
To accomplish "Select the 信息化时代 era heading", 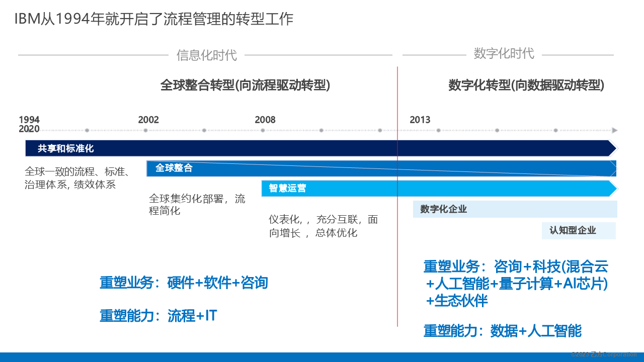I will (x=207, y=55).
